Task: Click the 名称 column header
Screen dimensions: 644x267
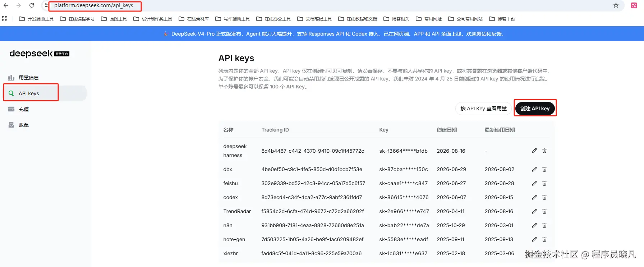Action: [228, 130]
